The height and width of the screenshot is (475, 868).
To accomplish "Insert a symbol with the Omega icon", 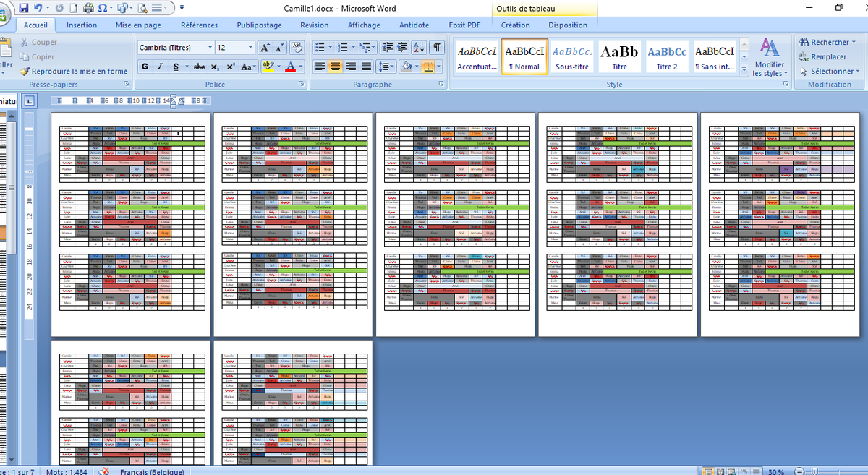I will pyautogui.click(x=103, y=9).
